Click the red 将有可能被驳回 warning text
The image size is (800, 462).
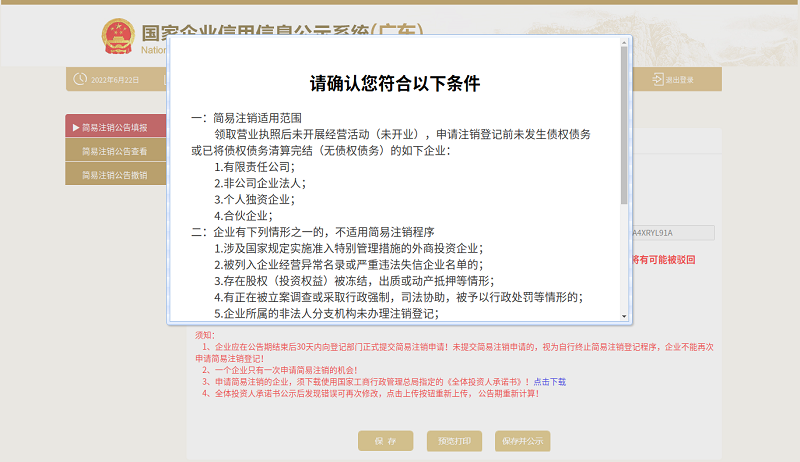[664, 260]
